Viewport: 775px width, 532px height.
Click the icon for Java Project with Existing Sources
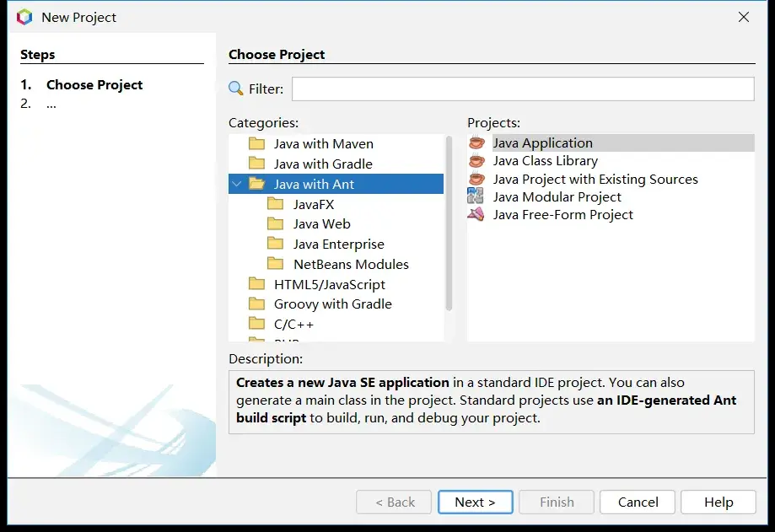click(476, 179)
